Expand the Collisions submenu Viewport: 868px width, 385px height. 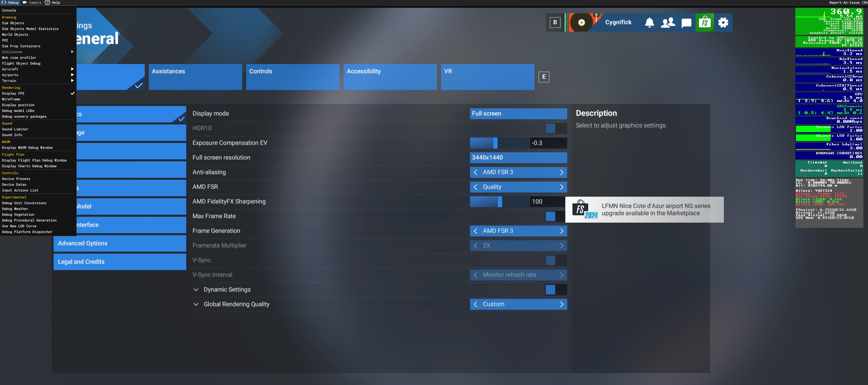(x=38, y=52)
